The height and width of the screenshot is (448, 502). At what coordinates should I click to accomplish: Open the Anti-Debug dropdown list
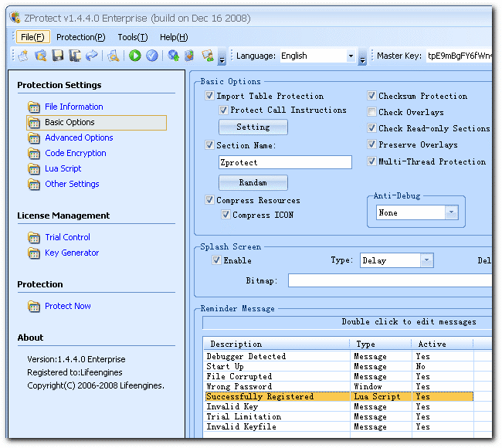(x=451, y=213)
